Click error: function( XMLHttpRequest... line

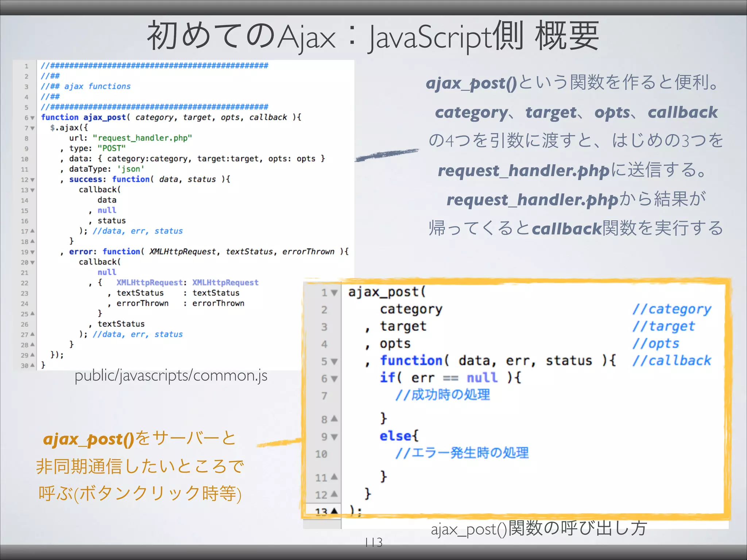(204, 252)
